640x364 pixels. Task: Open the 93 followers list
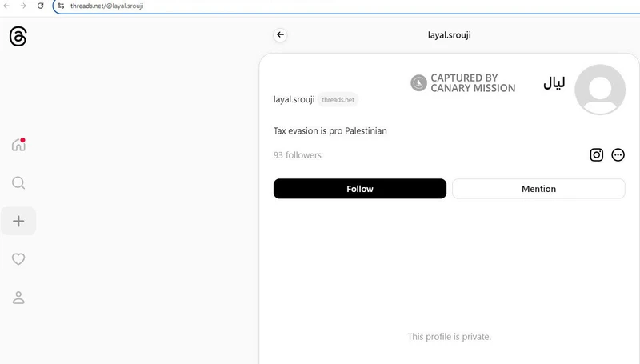298,155
